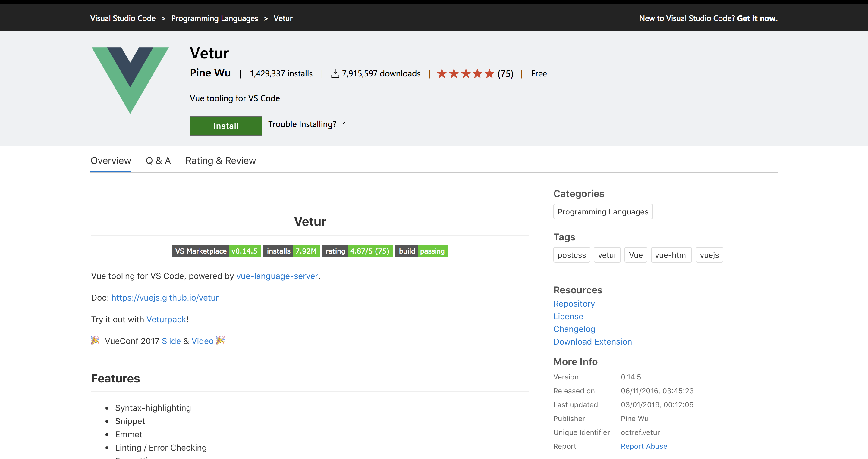Go to Visual Studio Code breadcrumb

(x=123, y=18)
